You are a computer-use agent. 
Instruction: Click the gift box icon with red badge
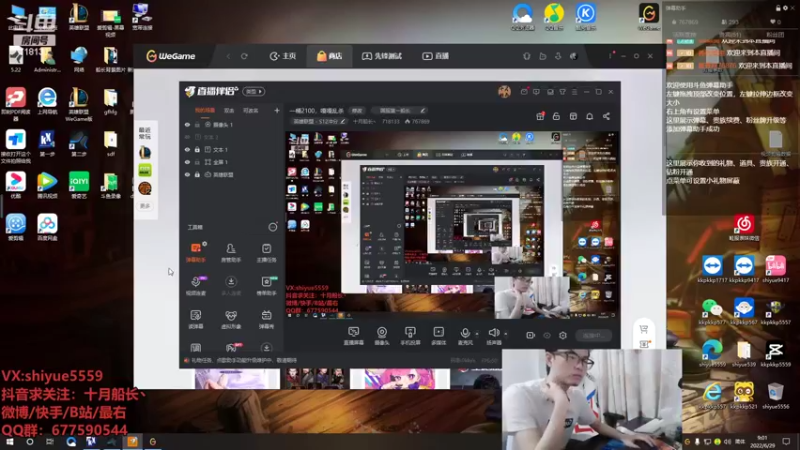click(x=540, y=116)
